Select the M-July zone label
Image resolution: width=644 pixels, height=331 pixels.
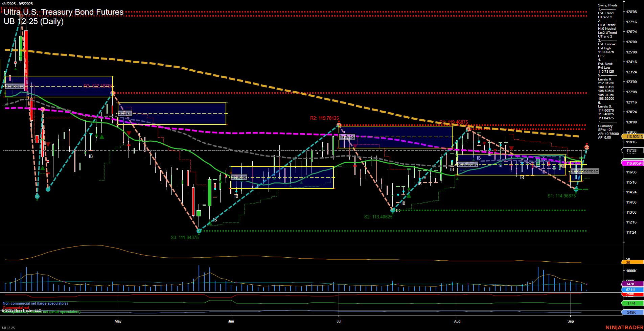347,137
